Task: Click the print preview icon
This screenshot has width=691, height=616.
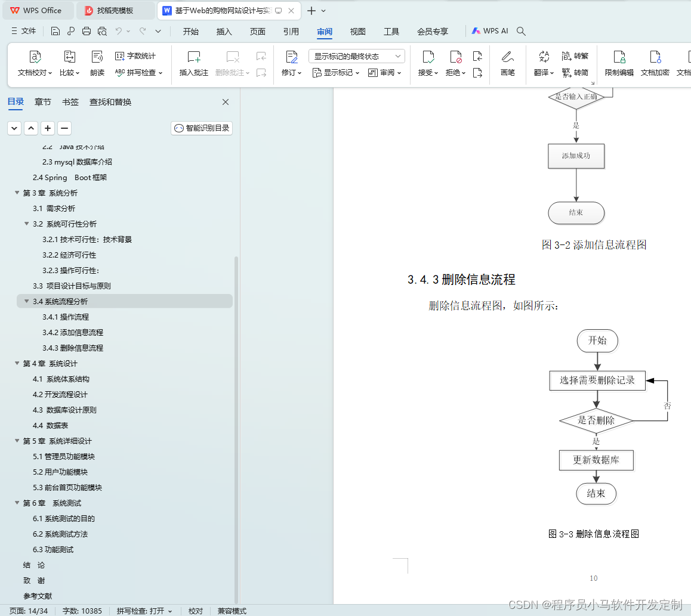Action: click(102, 31)
